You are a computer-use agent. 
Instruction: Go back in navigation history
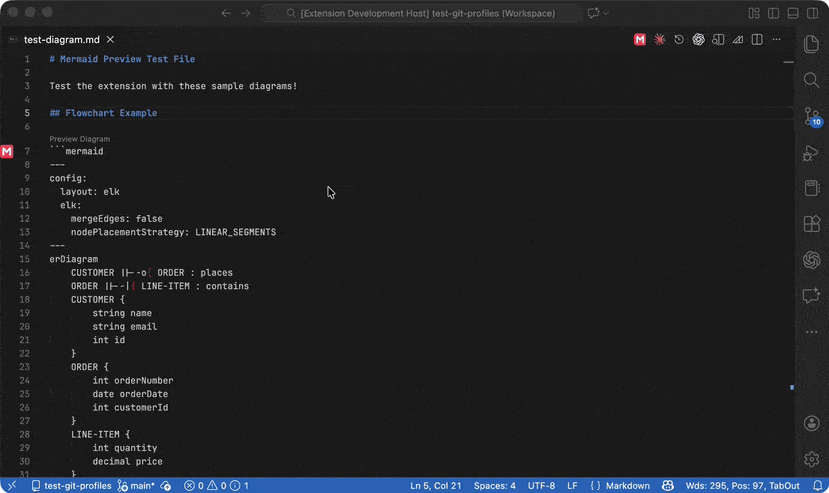pos(226,13)
